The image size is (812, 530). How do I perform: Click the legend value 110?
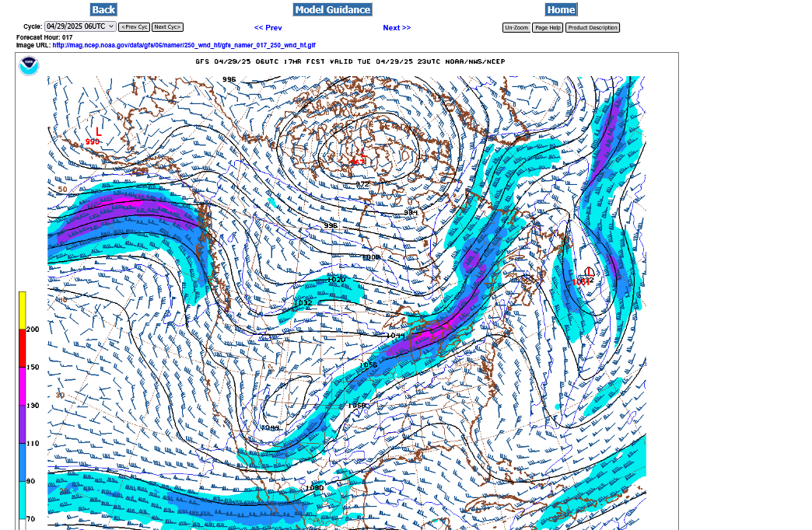coord(33,443)
